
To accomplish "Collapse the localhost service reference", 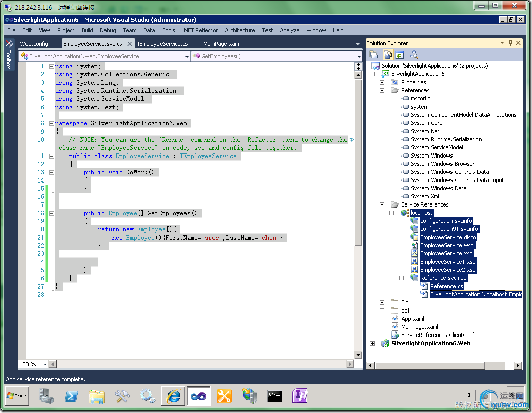I will 391,213.
